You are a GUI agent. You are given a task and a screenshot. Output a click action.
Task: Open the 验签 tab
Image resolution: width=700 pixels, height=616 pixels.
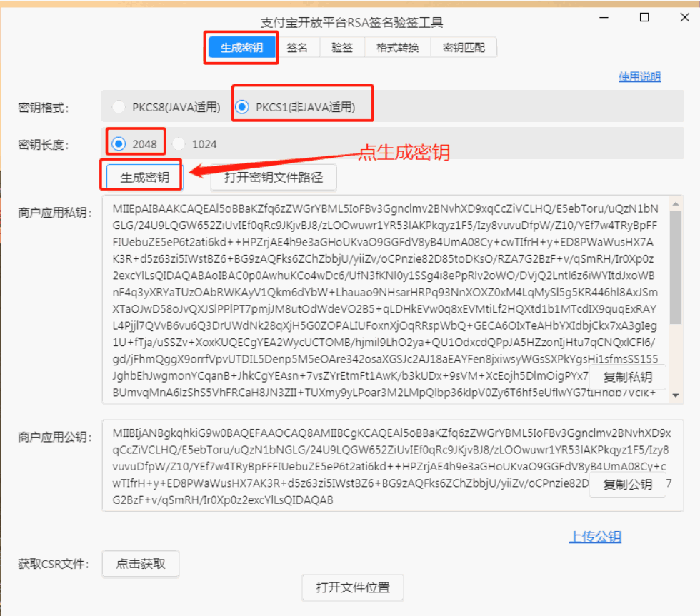[342, 47]
